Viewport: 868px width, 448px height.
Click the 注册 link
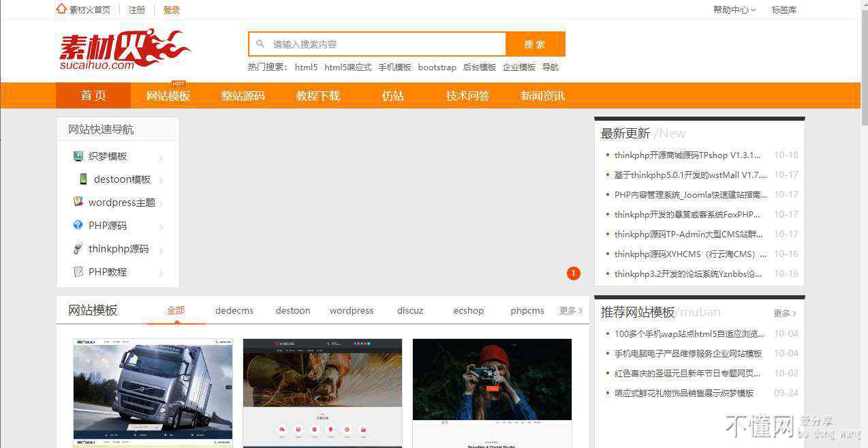[137, 10]
